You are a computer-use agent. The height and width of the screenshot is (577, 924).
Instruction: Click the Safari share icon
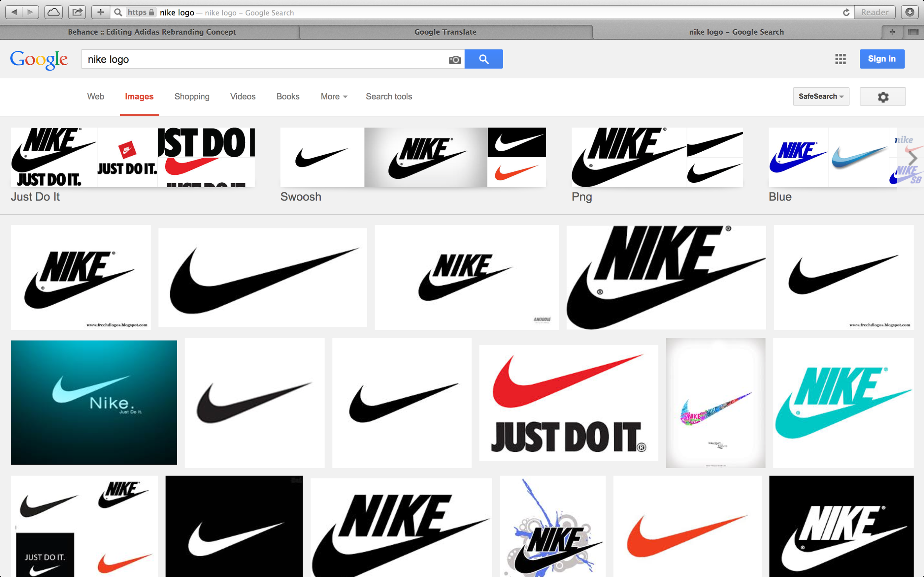pos(77,12)
